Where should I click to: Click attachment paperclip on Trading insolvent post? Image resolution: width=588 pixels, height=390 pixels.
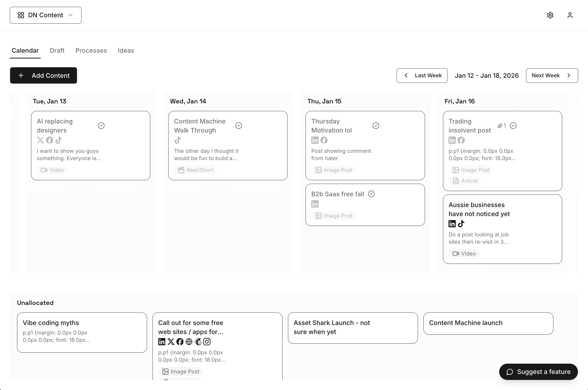[x=500, y=125]
